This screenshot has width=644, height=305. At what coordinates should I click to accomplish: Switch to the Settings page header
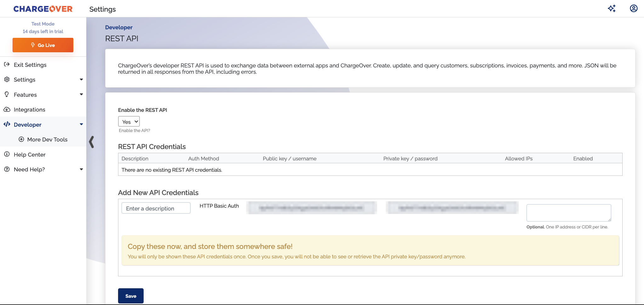102,9
